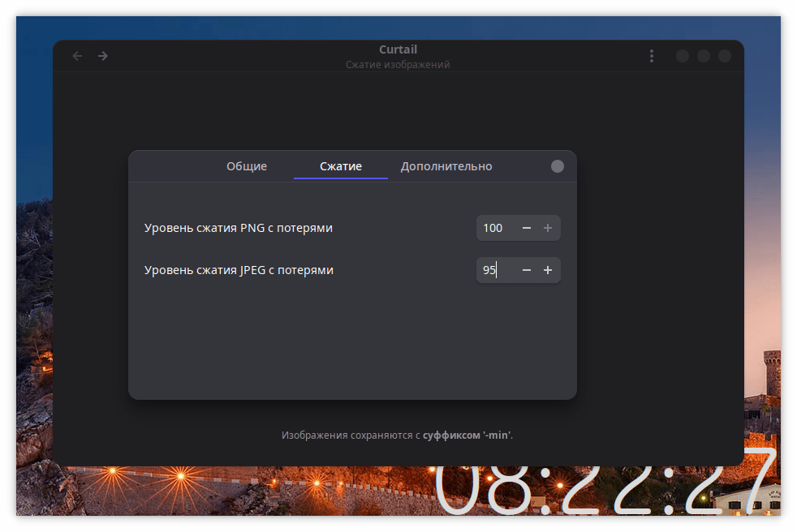Close the preferences dialog with round button
This screenshot has height=532, width=797.
coord(557,166)
